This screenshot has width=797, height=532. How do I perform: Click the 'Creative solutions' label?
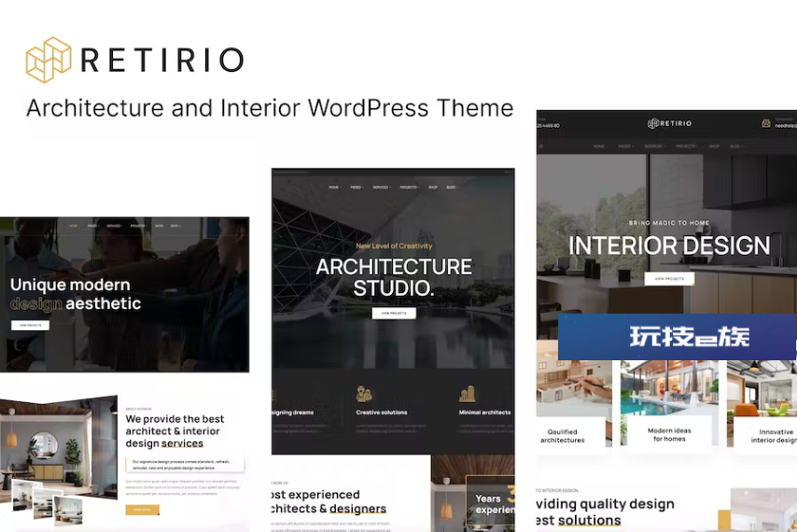pos(381,413)
